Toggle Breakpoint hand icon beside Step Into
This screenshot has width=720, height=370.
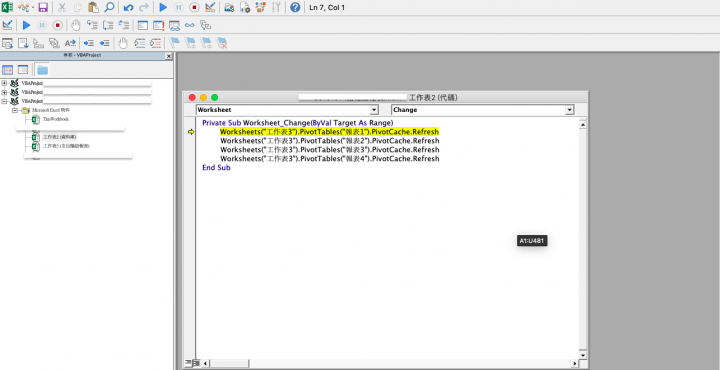(76, 25)
